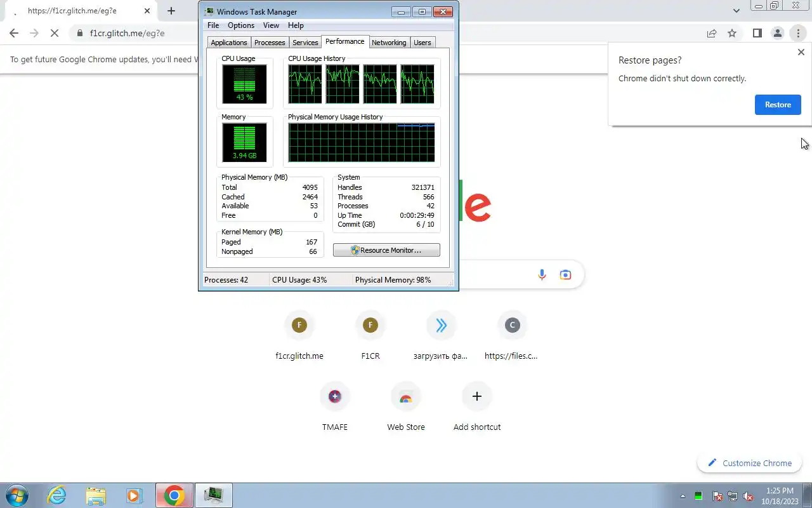Open Chrome's three-dot menu

click(x=798, y=33)
